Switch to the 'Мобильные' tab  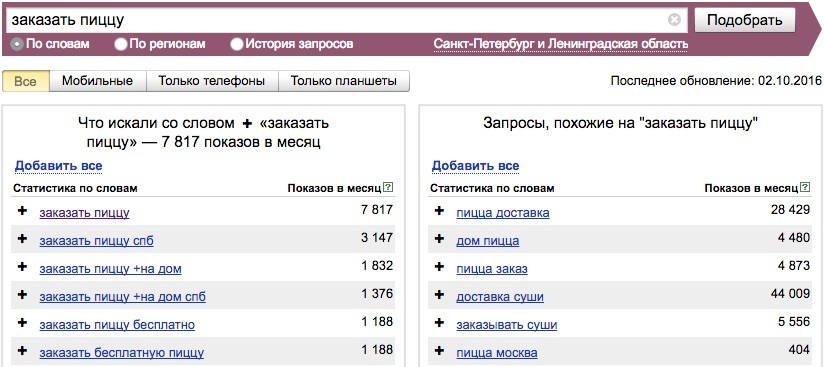click(97, 81)
